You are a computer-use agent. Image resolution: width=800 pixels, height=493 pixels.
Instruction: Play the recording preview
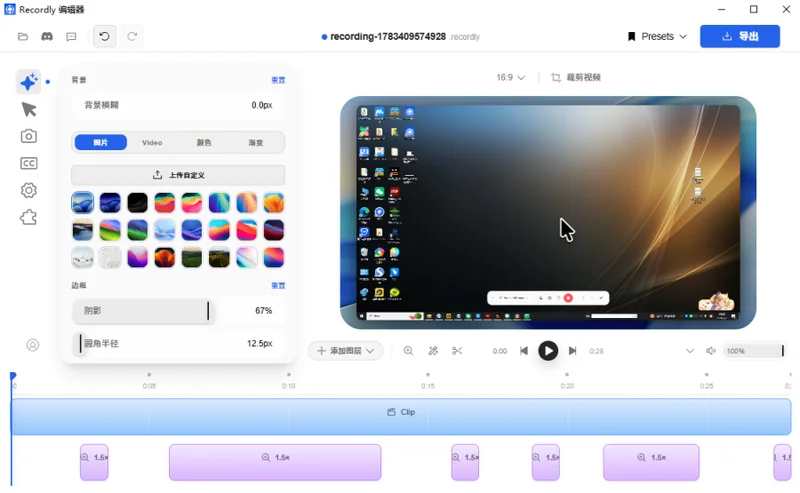pyautogui.click(x=548, y=351)
